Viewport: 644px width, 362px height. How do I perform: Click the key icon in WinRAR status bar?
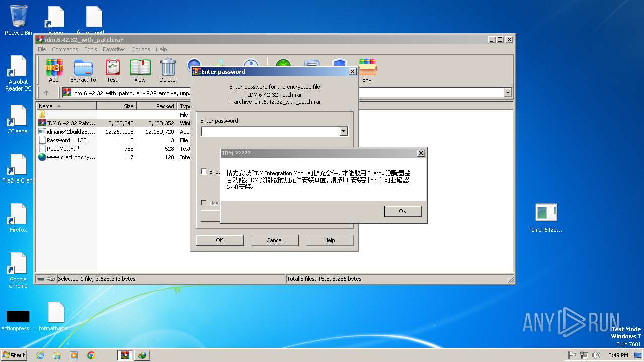(51, 279)
